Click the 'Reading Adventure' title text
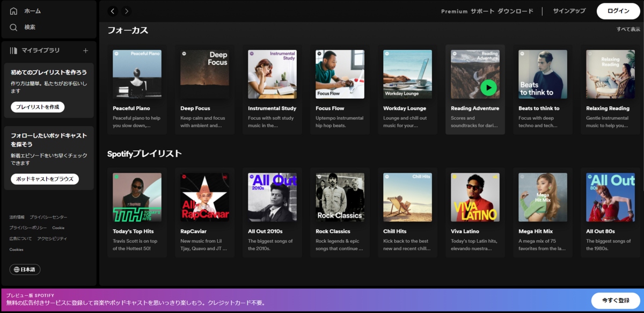This screenshot has height=313, width=644. pos(475,108)
